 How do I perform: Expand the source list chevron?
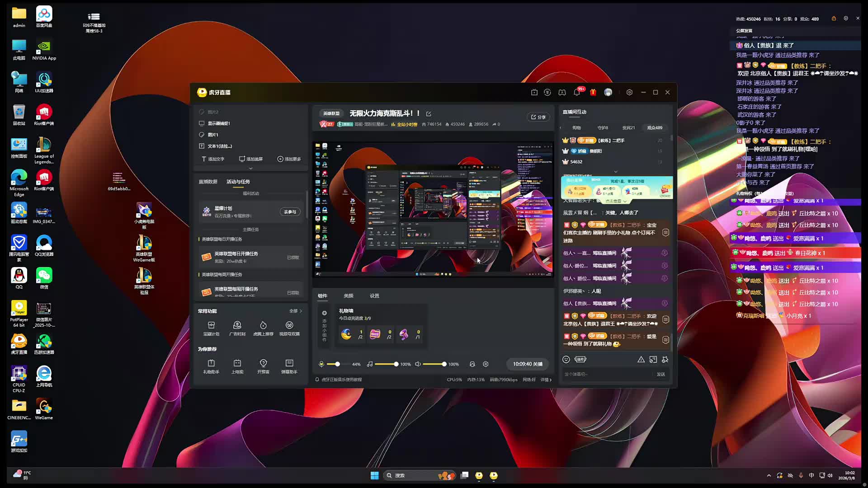pos(251,168)
